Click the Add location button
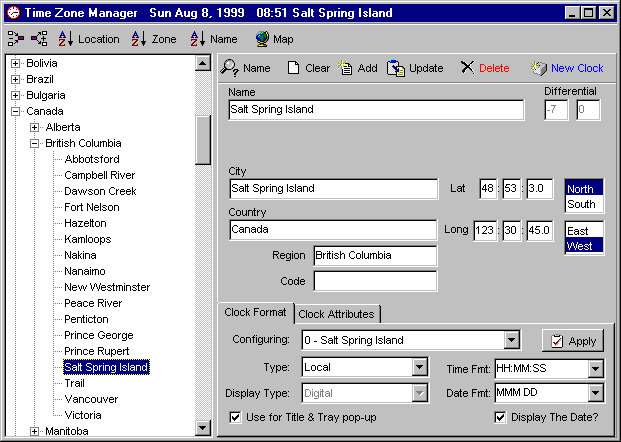Viewport: 621px width, 442px height. tap(358, 68)
